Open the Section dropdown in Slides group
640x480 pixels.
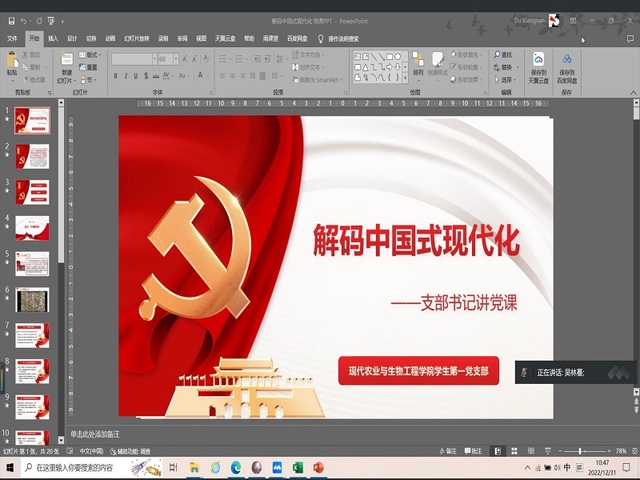pos(88,80)
